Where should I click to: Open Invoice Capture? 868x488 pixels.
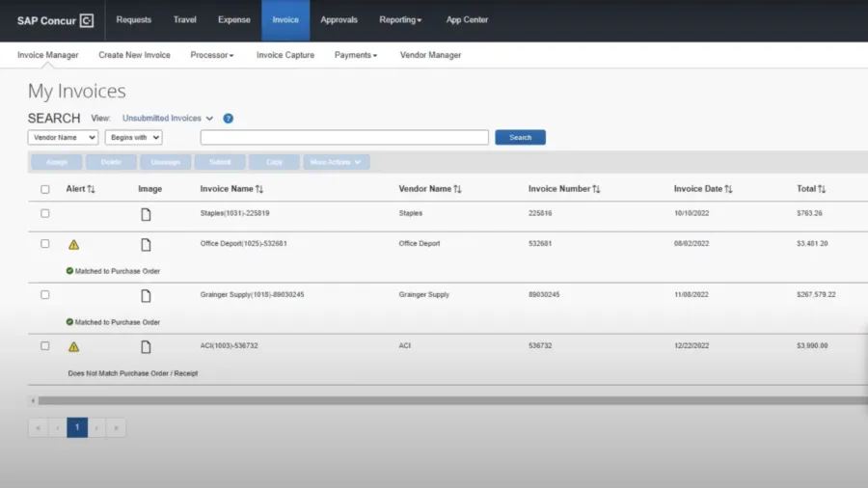coord(285,55)
